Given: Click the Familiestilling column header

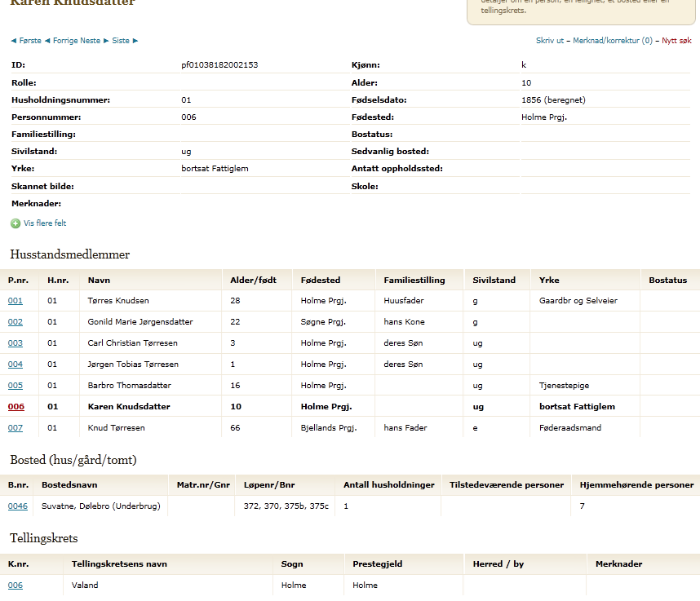Looking at the screenshot, I should click(x=414, y=281).
